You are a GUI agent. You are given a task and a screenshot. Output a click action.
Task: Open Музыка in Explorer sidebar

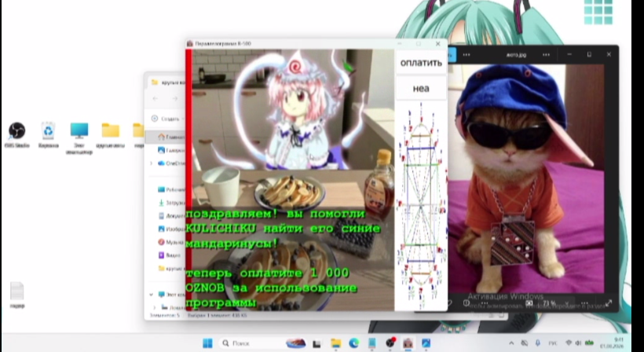171,242
